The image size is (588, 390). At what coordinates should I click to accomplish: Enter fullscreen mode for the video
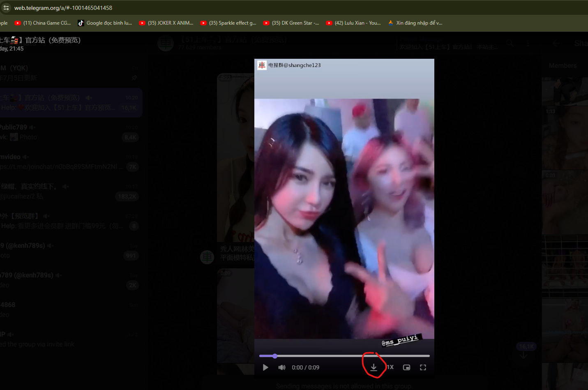point(423,367)
